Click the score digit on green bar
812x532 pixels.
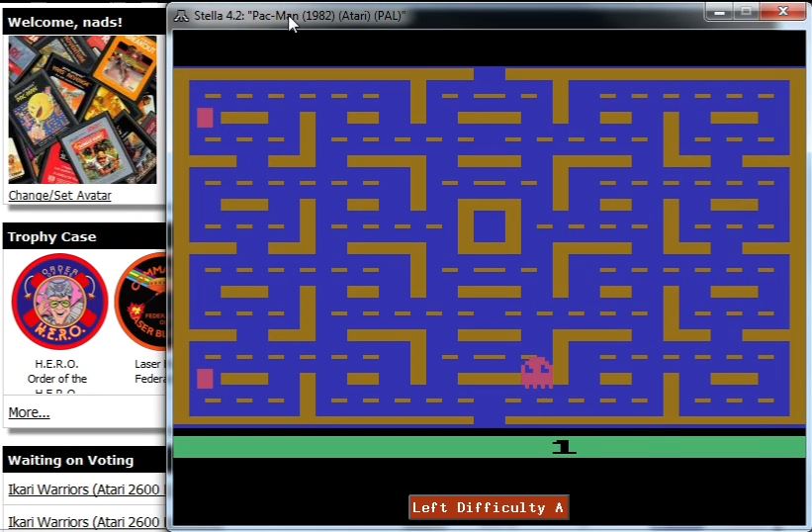coord(564,447)
